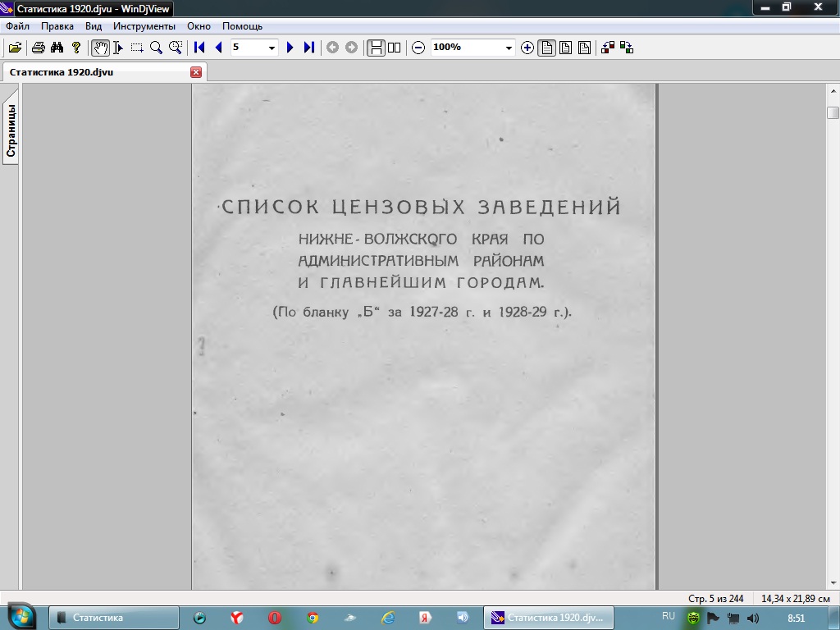The image size is (840, 630).
Task: Click the Статистика taskbar button
Action: (x=114, y=618)
